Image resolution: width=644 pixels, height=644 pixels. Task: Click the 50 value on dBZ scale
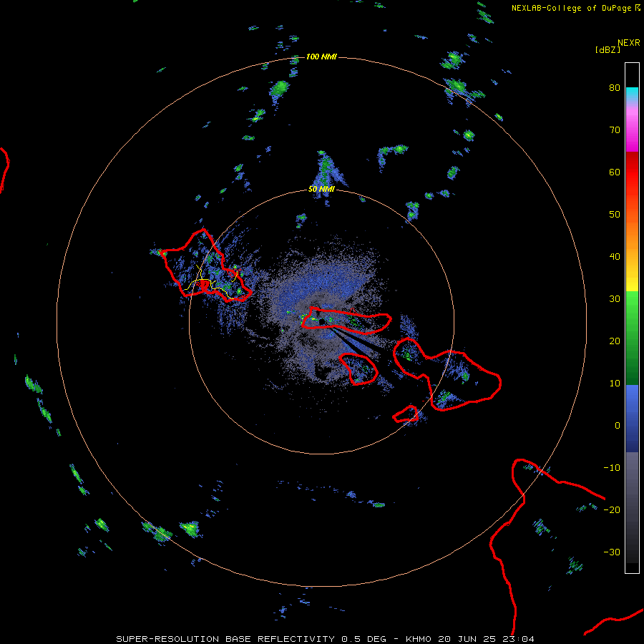coord(615,215)
